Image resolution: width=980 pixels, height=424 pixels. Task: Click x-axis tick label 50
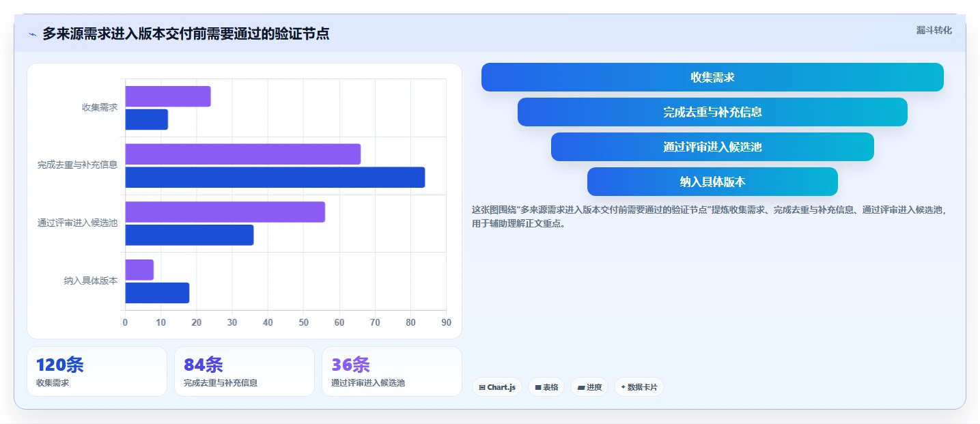[x=303, y=323]
